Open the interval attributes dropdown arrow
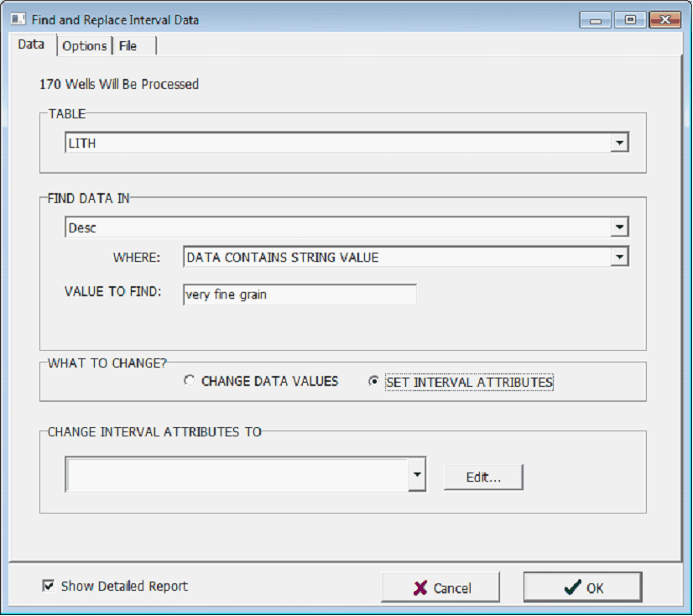This screenshot has width=693, height=616. point(417,476)
